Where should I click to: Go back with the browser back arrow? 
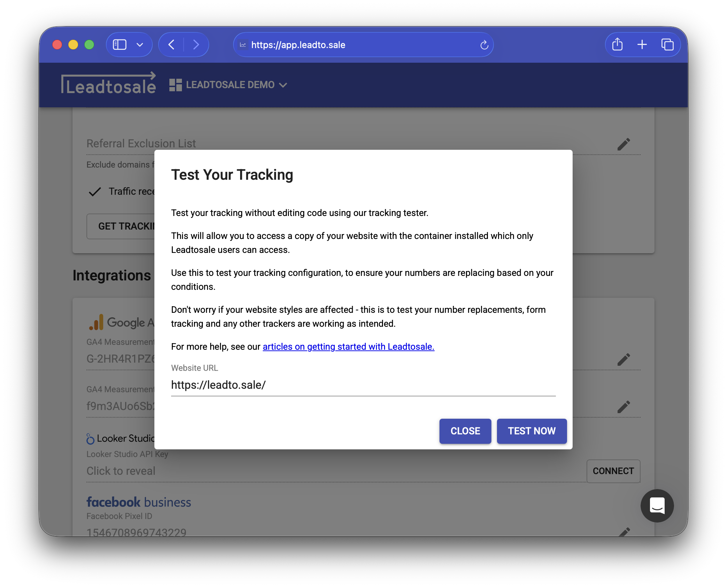(171, 45)
